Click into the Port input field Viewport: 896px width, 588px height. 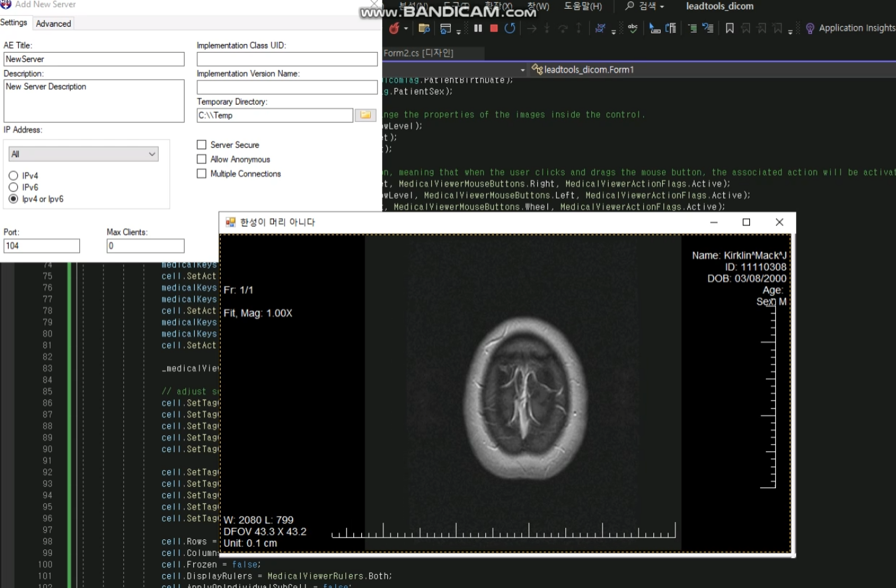pyautogui.click(x=41, y=246)
